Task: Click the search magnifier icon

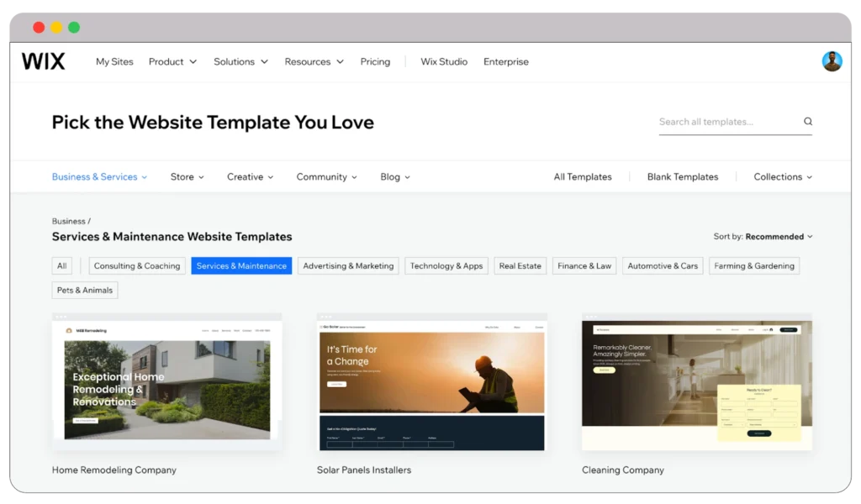Action: pyautogui.click(x=807, y=121)
